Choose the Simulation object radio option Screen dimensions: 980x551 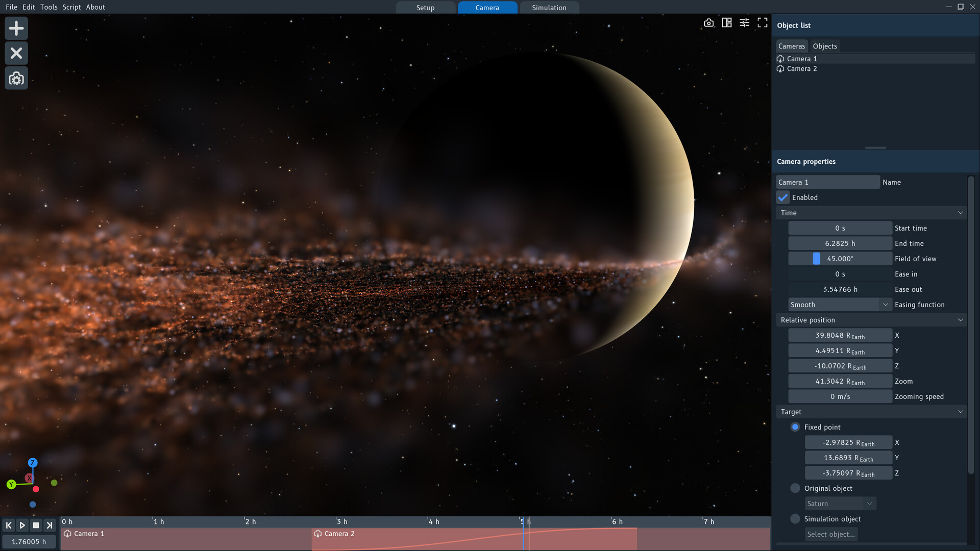795,519
